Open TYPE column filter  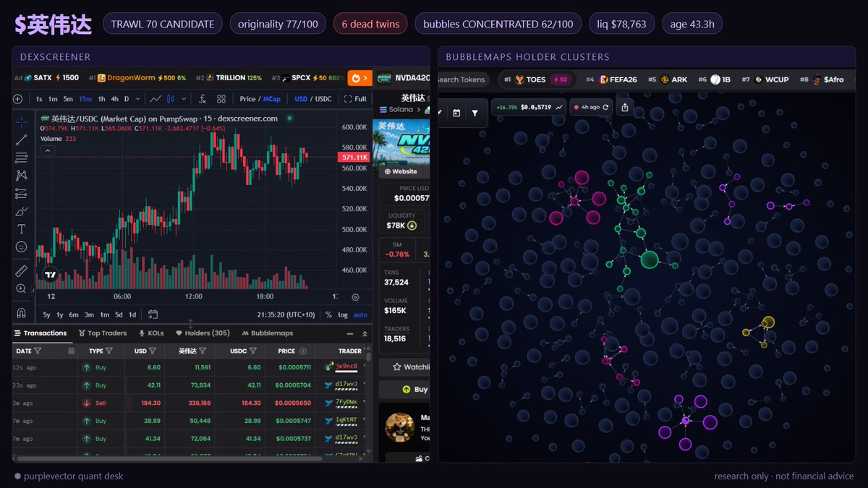(109, 351)
